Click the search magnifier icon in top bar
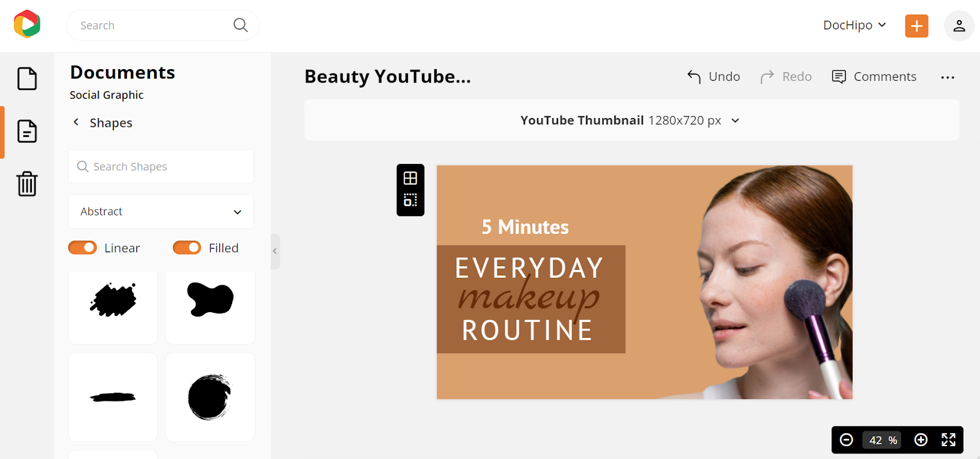980x459 pixels. [x=241, y=25]
